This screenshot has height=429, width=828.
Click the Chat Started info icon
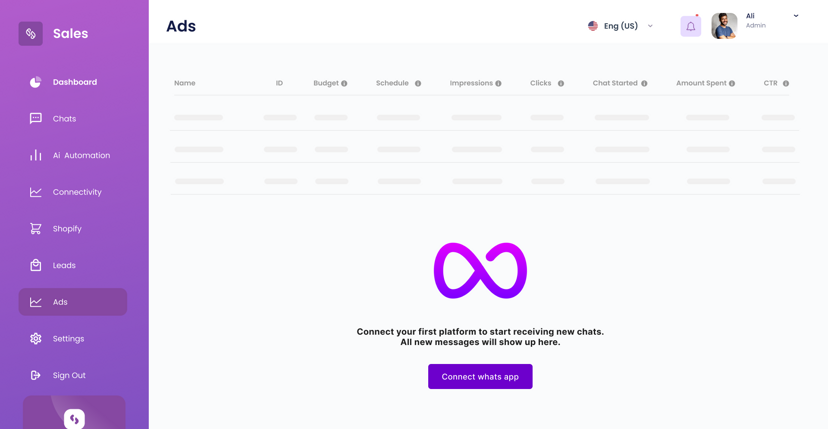644,84
